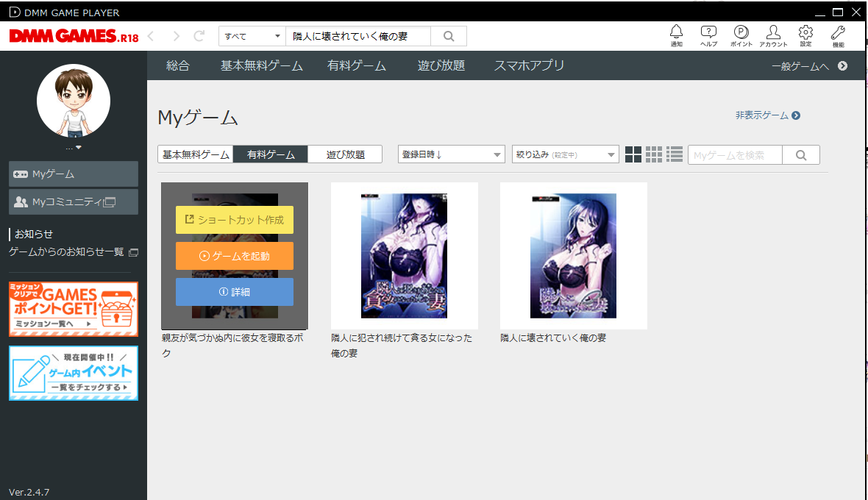Viewport: 868px width, 500px height.
Task: Search My Games with magnifier button
Action: point(801,155)
